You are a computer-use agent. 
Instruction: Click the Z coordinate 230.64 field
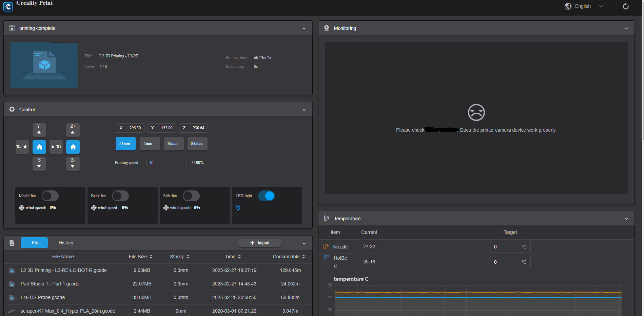[x=193, y=128]
